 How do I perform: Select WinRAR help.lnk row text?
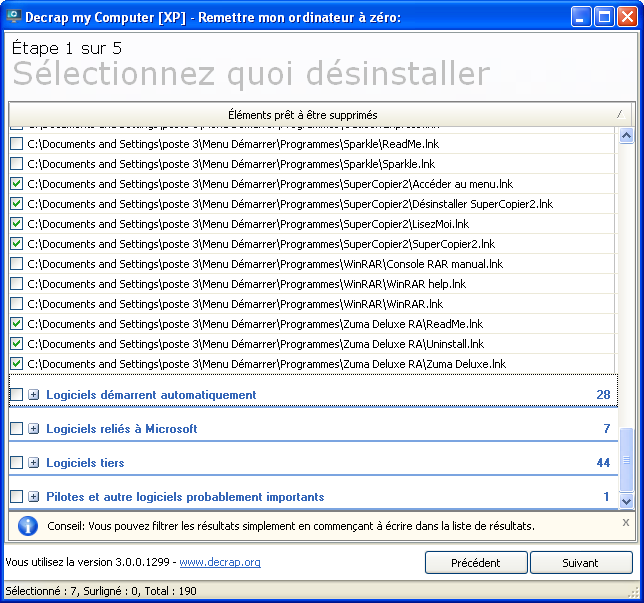click(246, 284)
